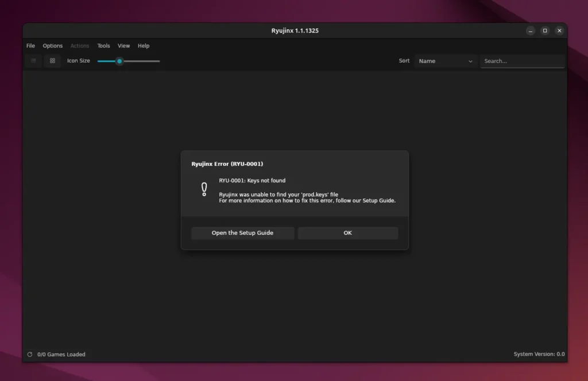Image resolution: width=588 pixels, height=381 pixels.
Task: Open the Sort by Name dropdown
Action: [x=446, y=61]
